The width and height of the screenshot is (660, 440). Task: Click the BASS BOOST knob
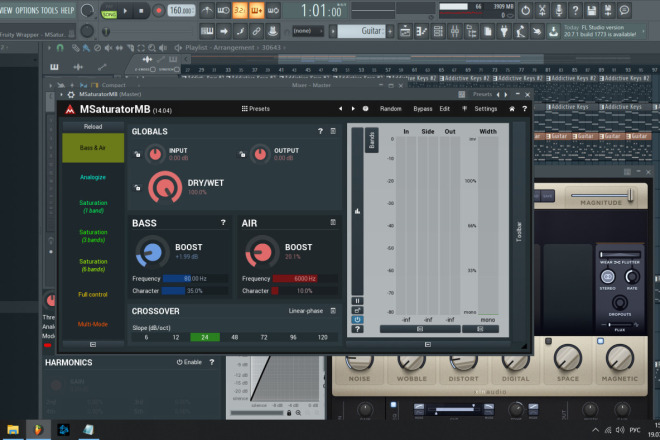tap(152, 252)
